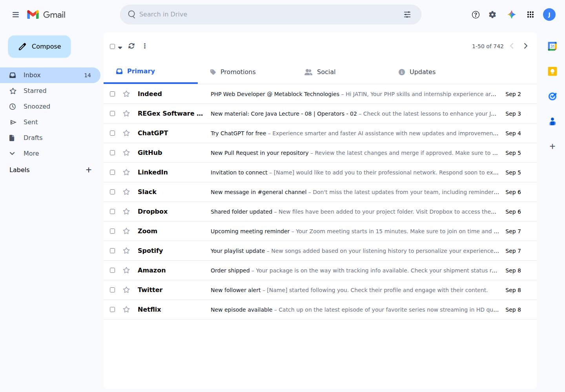This screenshot has width=565, height=392.
Task: Select the ChatGPT email checkbox
Action: click(113, 133)
